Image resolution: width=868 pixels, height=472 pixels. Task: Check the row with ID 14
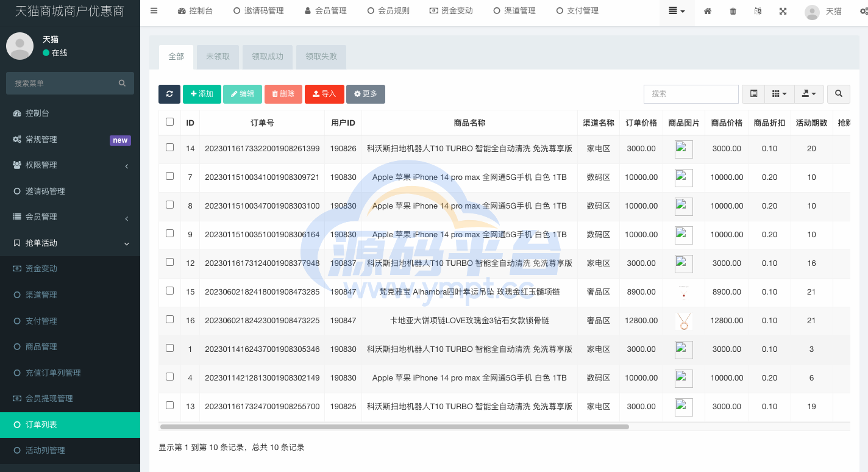169,148
